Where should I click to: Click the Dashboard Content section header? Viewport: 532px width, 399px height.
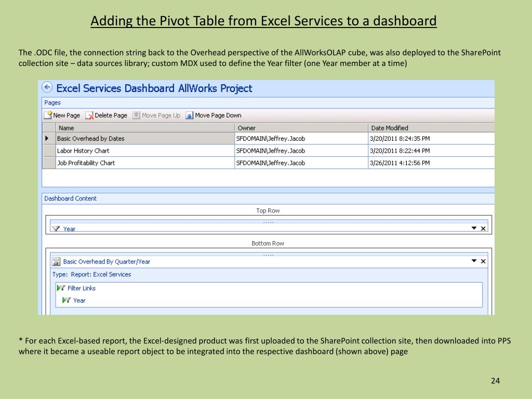tap(70, 198)
